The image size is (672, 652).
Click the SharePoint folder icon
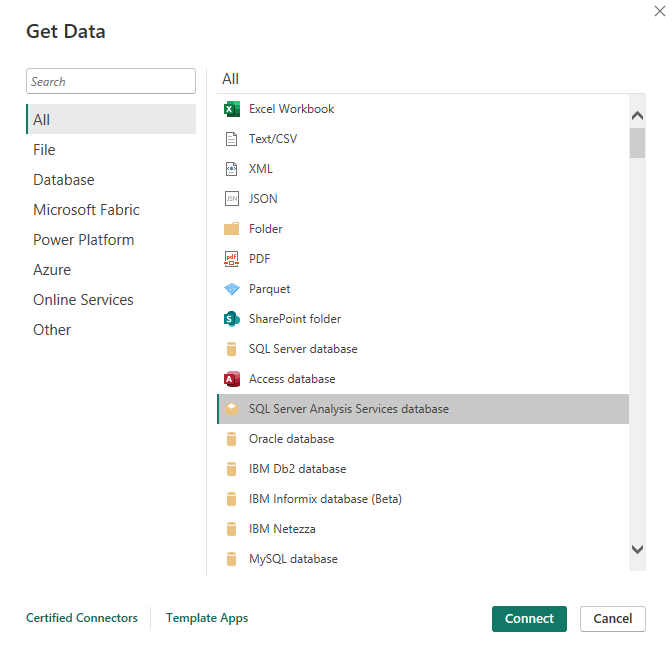click(232, 319)
